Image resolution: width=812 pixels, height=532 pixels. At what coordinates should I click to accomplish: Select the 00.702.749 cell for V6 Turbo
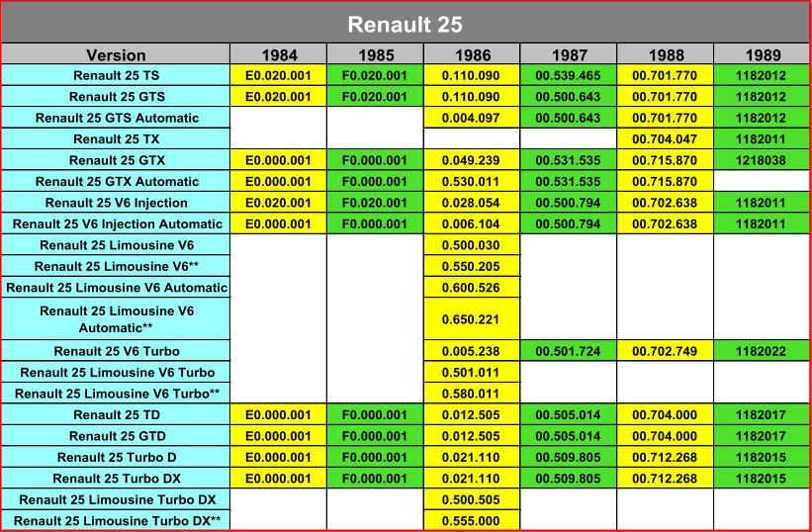coord(665,351)
